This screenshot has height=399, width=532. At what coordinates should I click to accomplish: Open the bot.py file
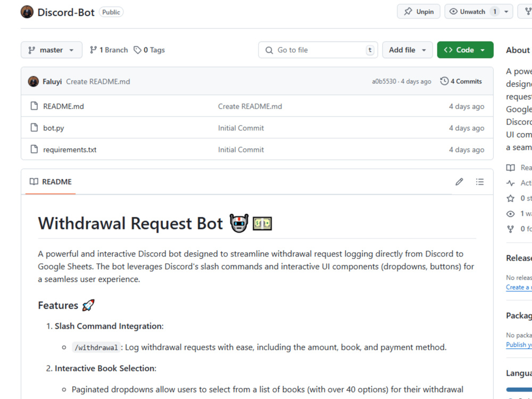coord(54,128)
